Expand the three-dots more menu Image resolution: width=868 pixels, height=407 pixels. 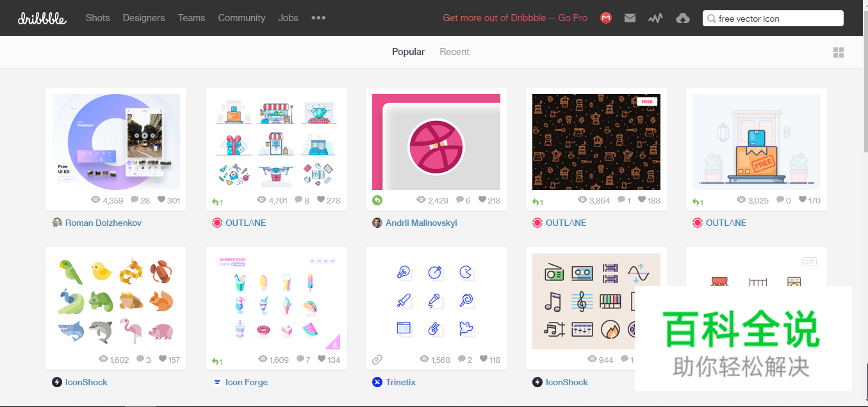click(318, 18)
